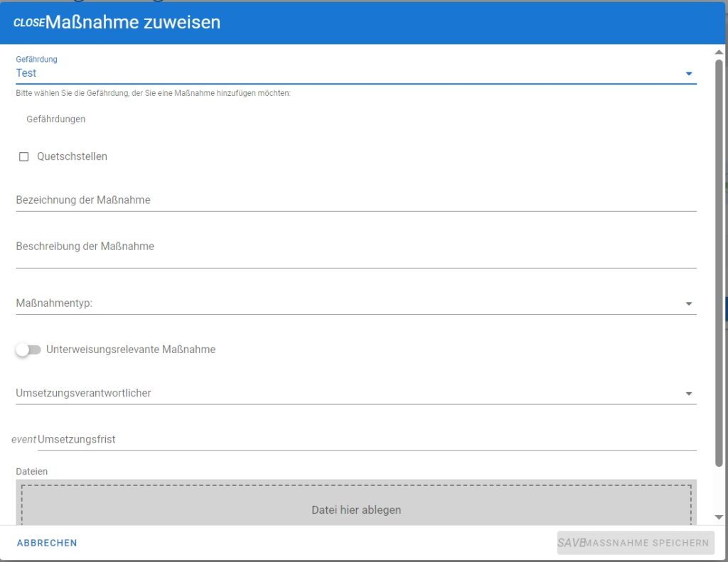Viewport: 728px width, 562px height.
Task: Select the Gefährdung field showing Test
Action: 341,73
